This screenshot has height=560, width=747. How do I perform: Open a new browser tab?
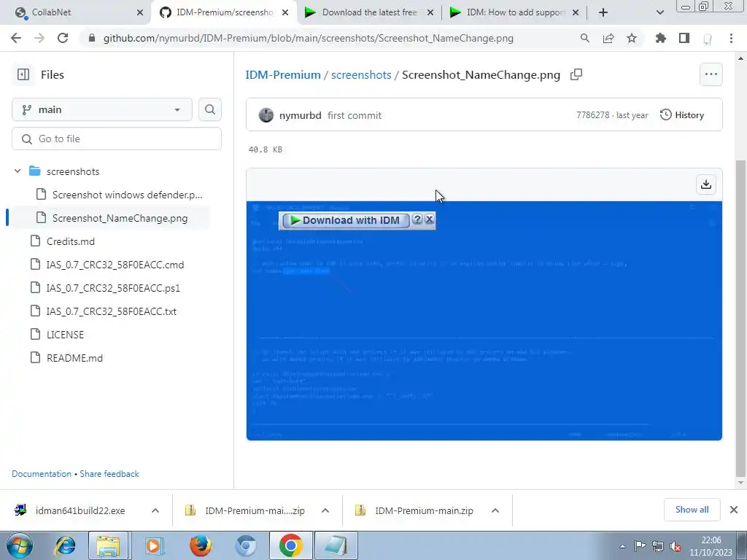603,12
